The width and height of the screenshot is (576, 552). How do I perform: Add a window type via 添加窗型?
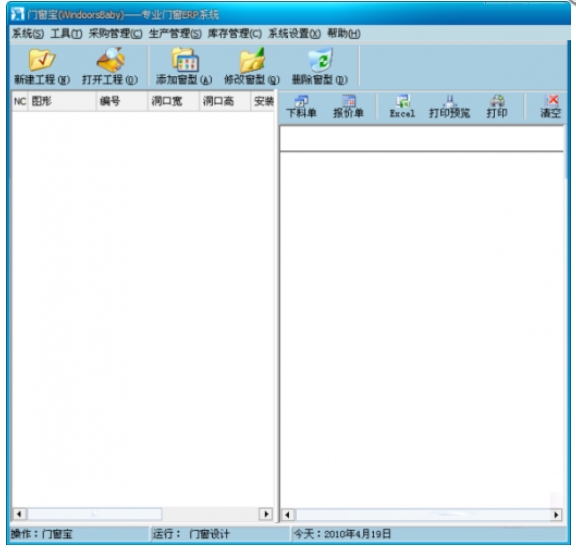[x=184, y=59]
